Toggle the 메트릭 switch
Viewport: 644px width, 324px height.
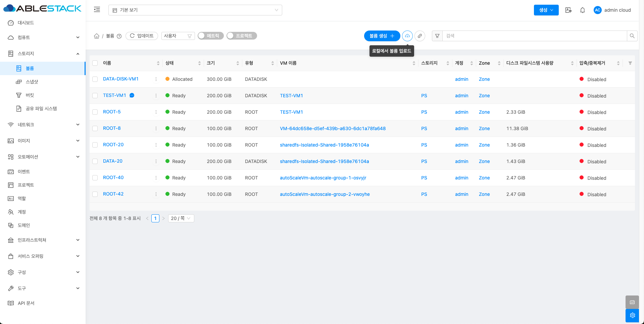point(210,36)
